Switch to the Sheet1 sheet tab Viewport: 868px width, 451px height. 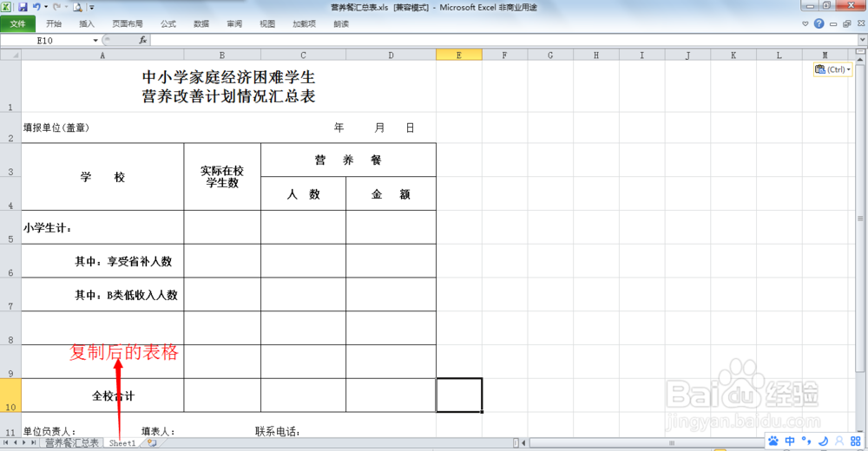pyautogui.click(x=122, y=442)
